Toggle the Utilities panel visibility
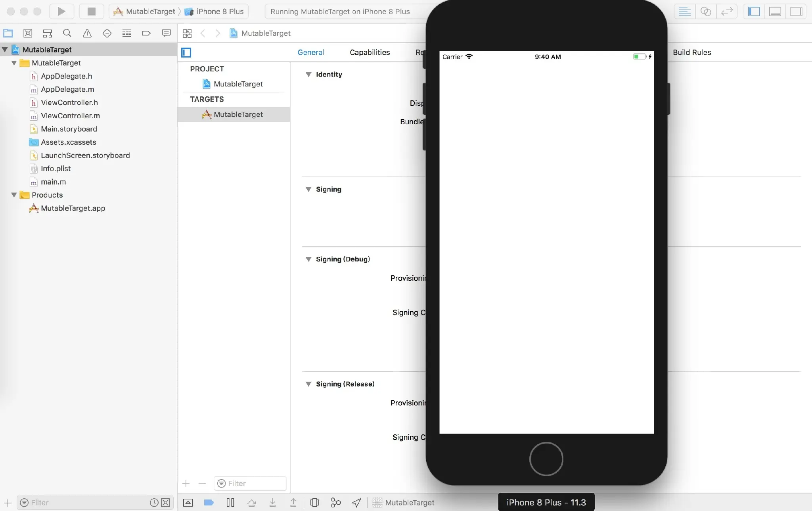 pyautogui.click(x=796, y=12)
